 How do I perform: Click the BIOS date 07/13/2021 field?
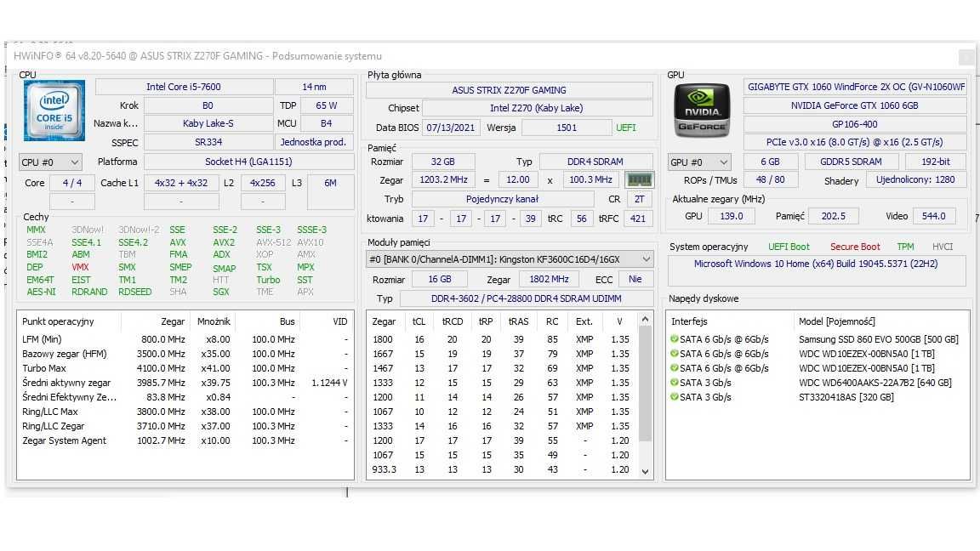click(451, 128)
